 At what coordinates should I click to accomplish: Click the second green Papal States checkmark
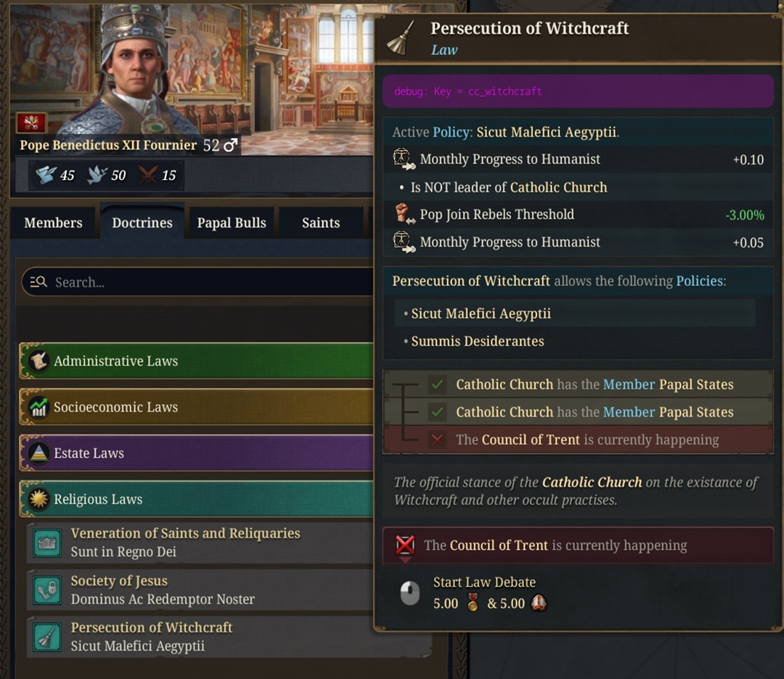coord(438,412)
